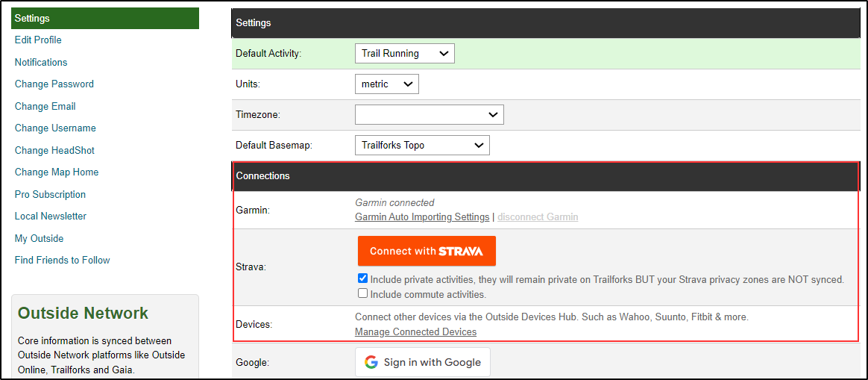Select the Default Basemap dropdown
Viewport: 868px width, 380px height.
pyautogui.click(x=421, y=146)
